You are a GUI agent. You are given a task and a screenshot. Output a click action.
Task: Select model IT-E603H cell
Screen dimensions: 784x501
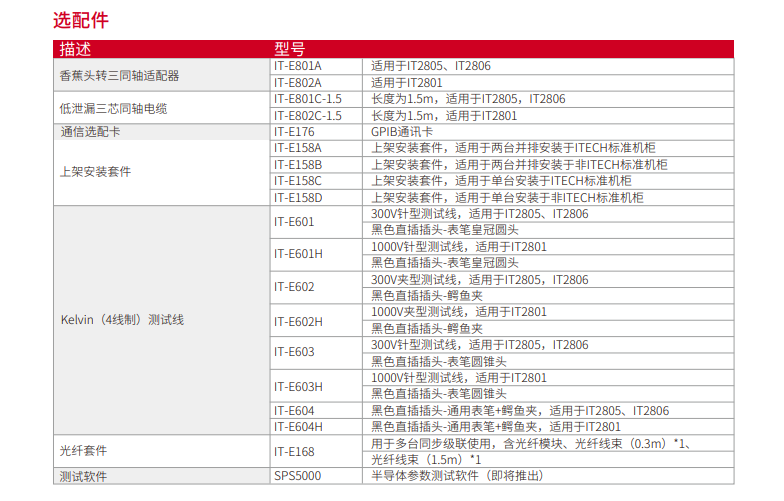316,386
